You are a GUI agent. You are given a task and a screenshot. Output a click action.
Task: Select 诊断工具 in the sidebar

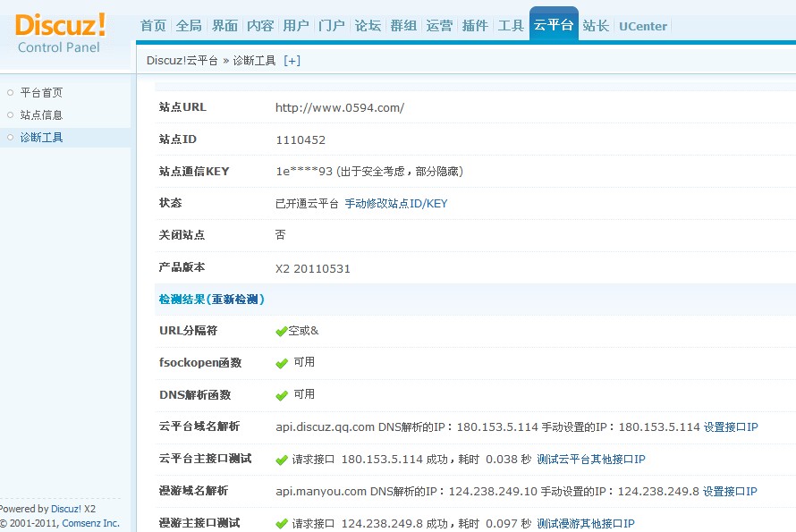[x=42, y=137]
